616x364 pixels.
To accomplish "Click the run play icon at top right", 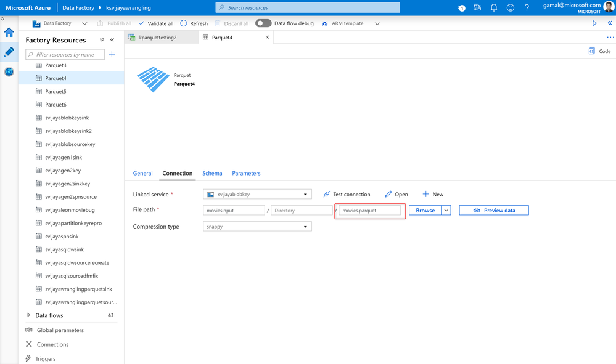I will tap(594, 23).
